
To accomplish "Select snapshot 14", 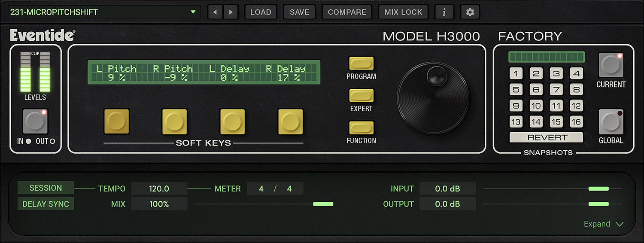I will click(x=536, y=121).
